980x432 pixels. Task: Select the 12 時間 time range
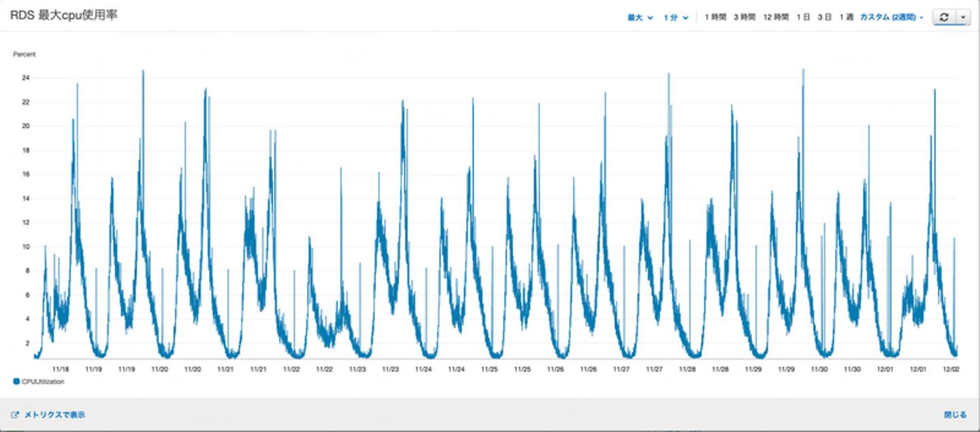click(776, 18)
